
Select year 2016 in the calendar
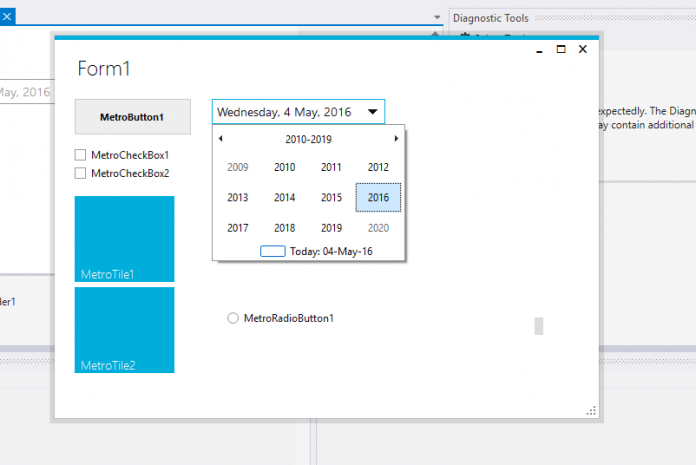(378, 198)
